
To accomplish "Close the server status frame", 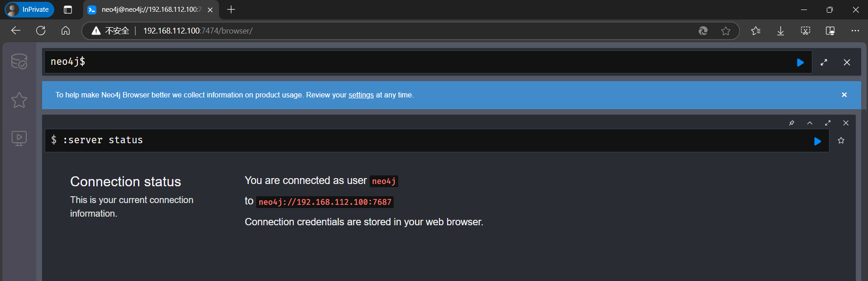I will [846, 123].
